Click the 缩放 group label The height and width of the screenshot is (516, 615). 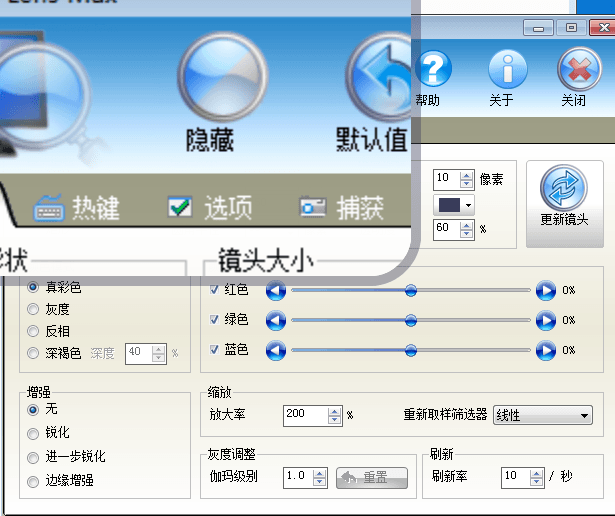220,392
